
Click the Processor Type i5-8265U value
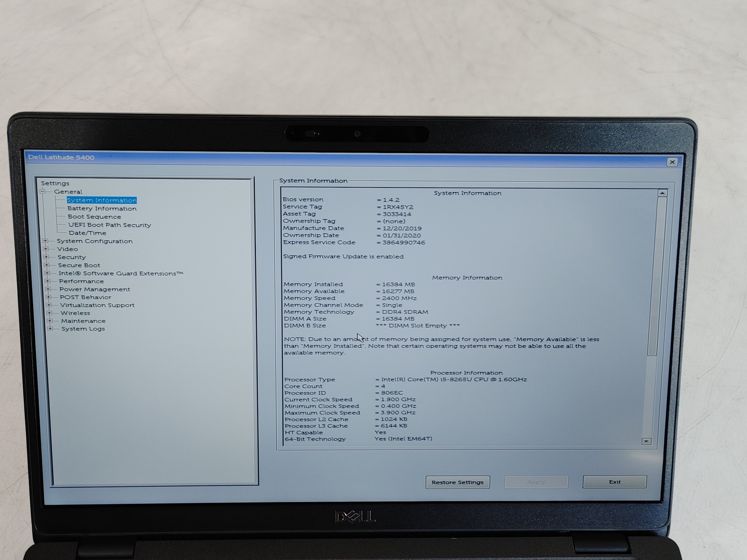[454, 379]
